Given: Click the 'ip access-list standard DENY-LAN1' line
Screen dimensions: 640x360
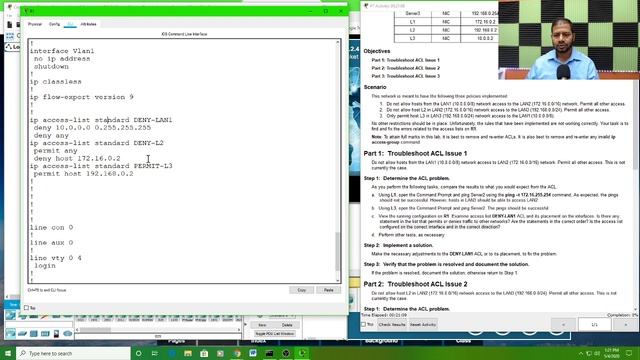Looking at the screenshot, I should 101,120.
